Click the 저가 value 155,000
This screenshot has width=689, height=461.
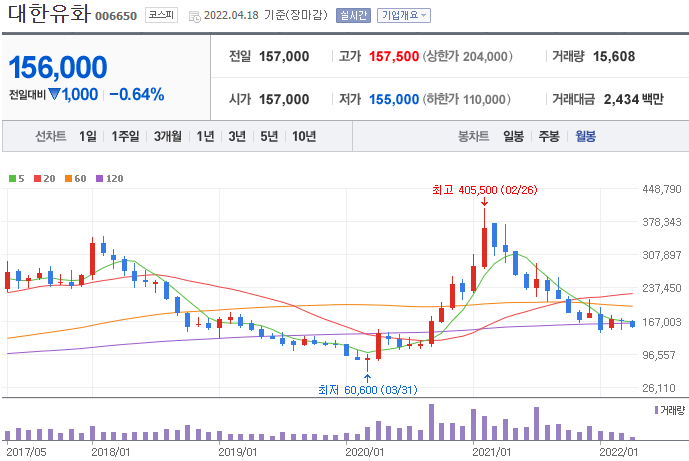(394, 99)
